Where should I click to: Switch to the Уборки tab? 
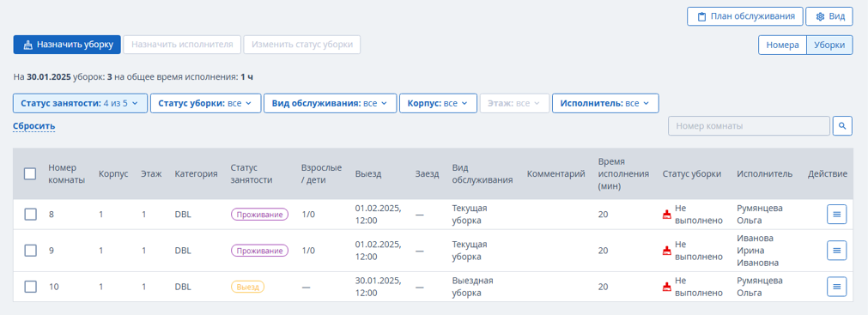tap(829, 45)
